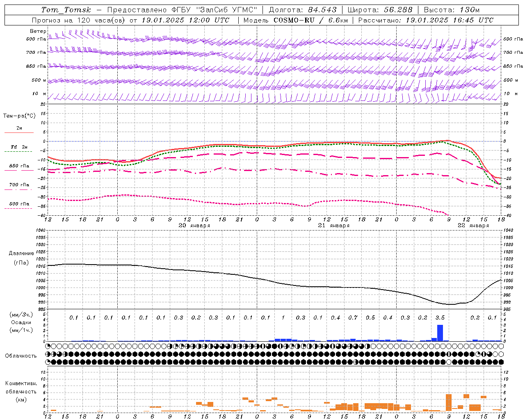Viewport: 525px width, 420px height.
Task: Click the 20 января date label
Action: click(x=194, y=226)
